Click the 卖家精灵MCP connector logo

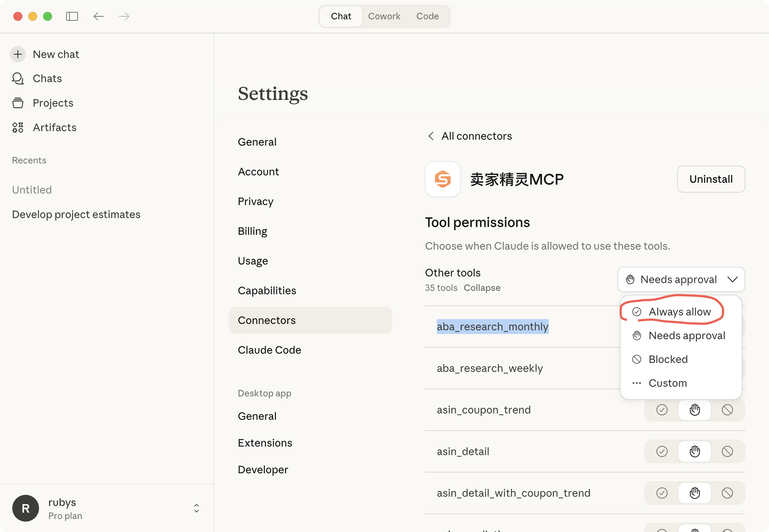442,179
